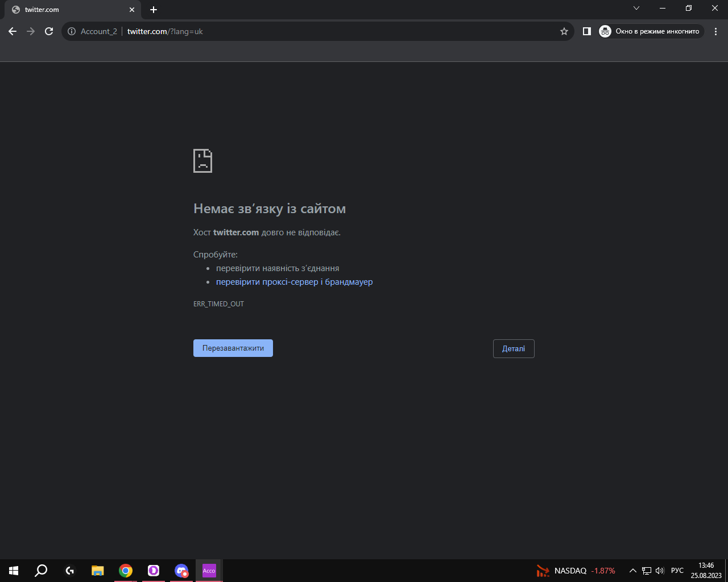Restore down the Chrome window

(689, 8)
